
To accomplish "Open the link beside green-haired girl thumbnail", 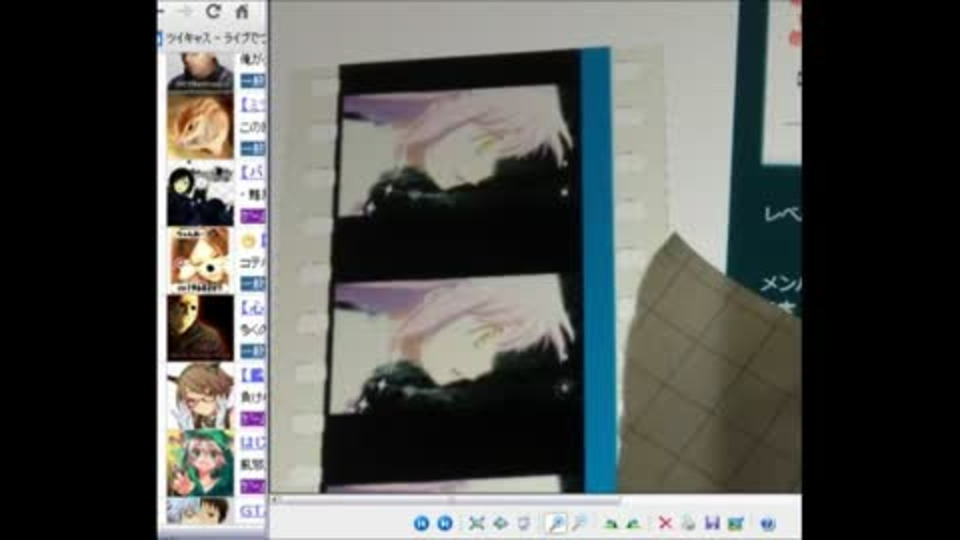I will pos(253,441).
